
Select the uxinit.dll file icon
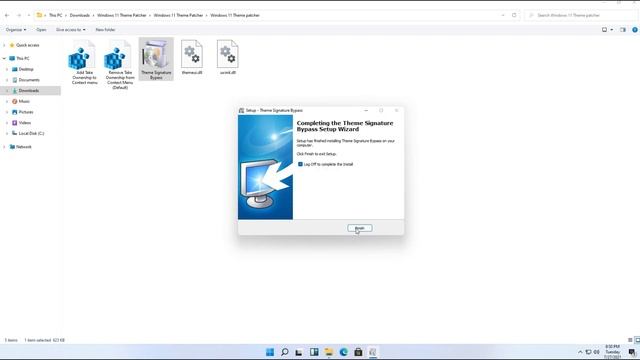(x=228, y=57)
